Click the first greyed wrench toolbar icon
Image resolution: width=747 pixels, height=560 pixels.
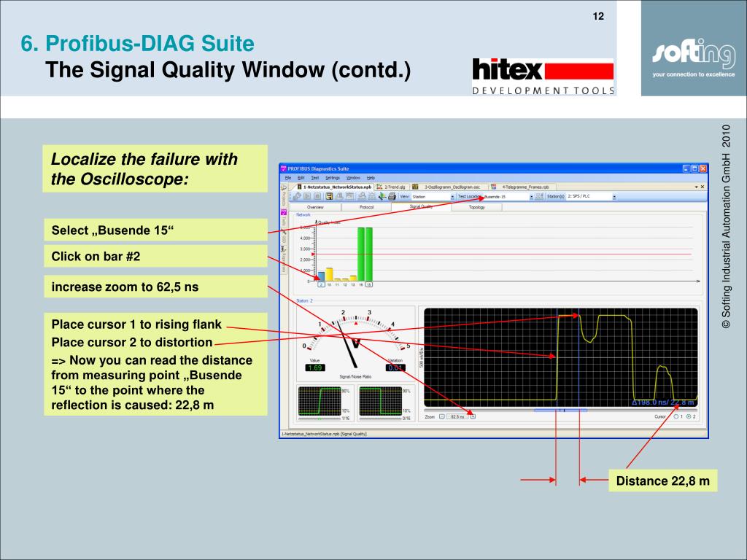pyautogui.click(x=297, y=196)
